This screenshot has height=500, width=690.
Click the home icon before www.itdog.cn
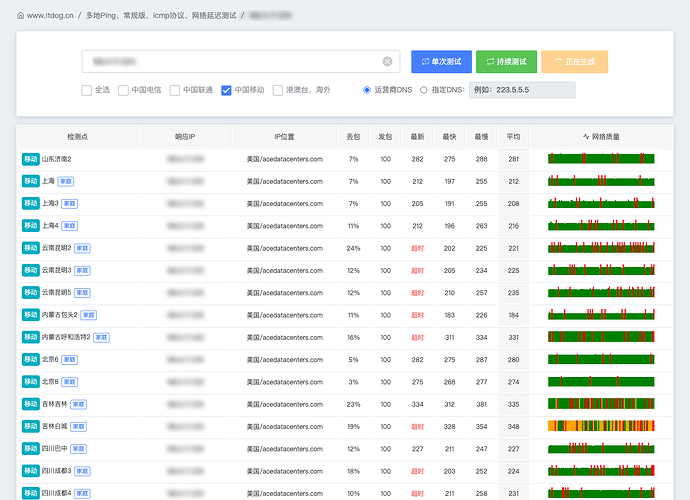pyautogui.click(x=20, y=15)
